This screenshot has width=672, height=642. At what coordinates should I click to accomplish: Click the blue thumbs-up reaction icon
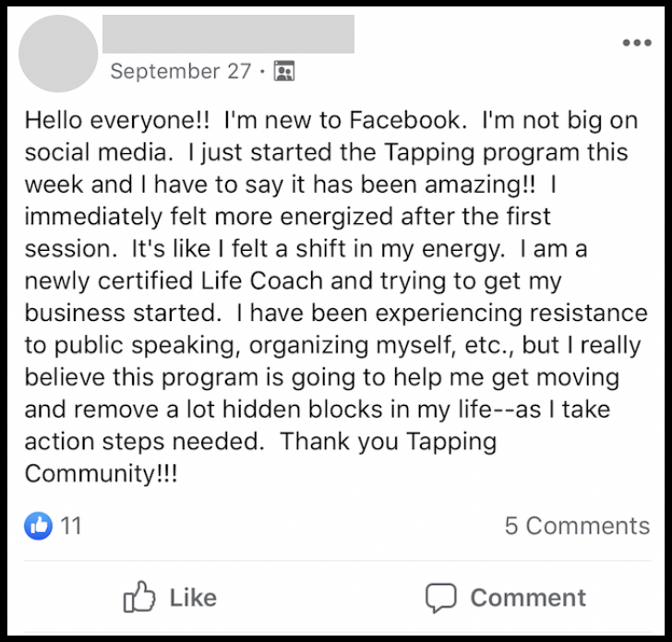pyautogui.click(x=38, y=526)
